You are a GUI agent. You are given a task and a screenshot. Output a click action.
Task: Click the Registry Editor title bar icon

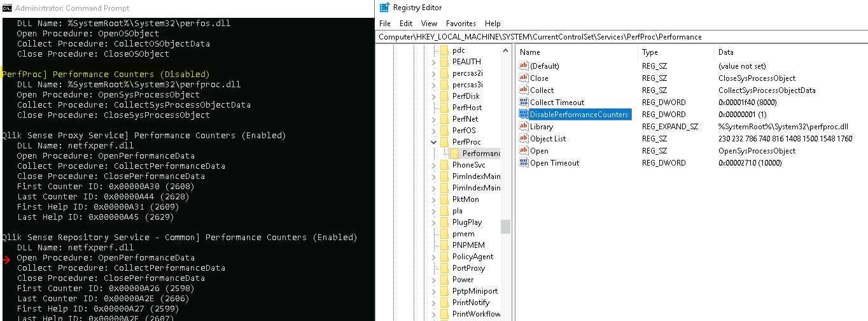384,8
